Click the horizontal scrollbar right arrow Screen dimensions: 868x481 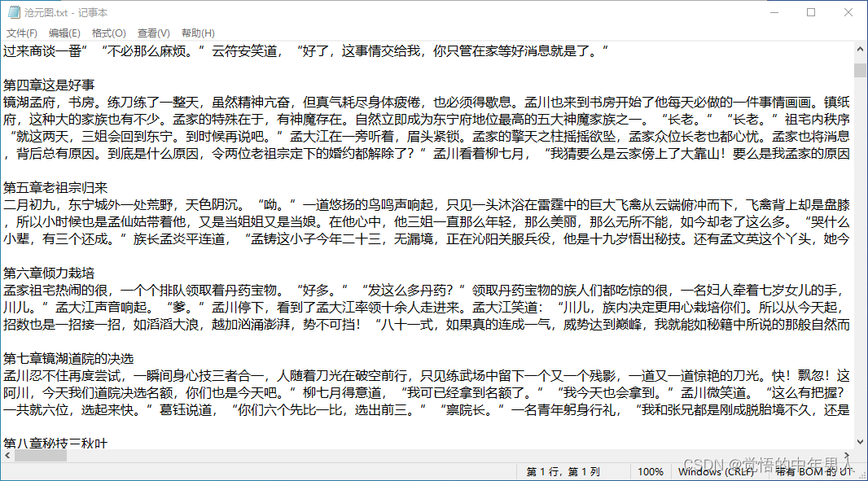[x=847, y=456]
